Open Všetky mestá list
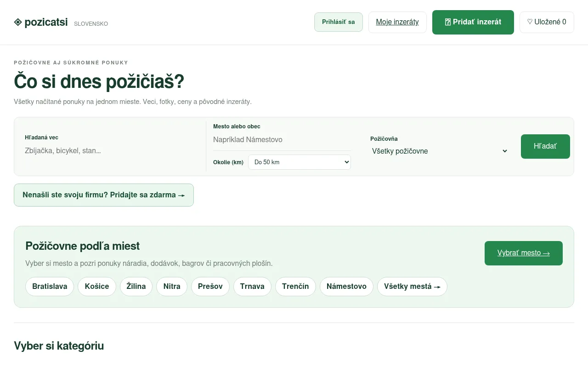This screenshot has width=588, height=368. click(412, 287)
